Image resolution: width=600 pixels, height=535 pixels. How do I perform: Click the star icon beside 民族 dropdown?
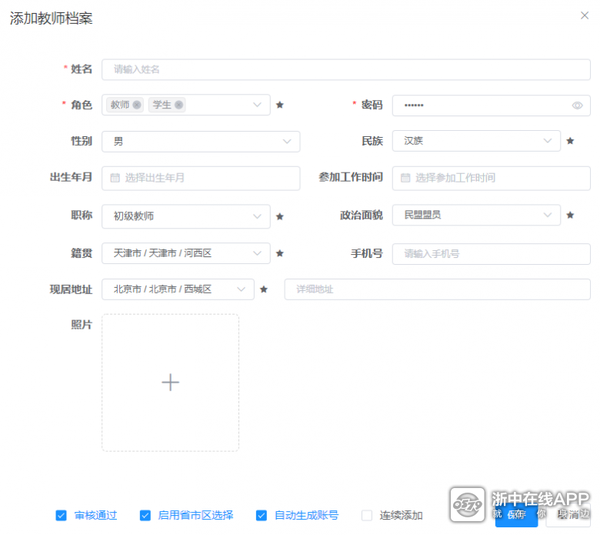(570, 141)
